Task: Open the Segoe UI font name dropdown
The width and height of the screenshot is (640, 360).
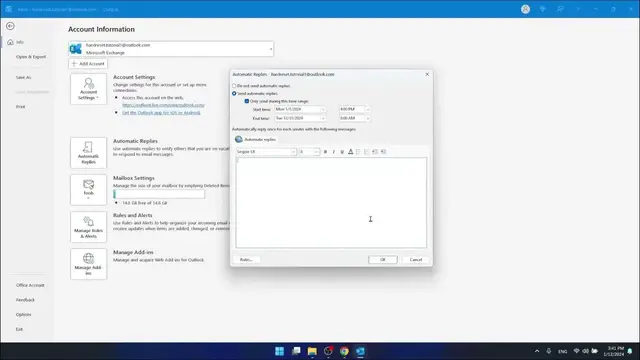Action: point(293,152)
